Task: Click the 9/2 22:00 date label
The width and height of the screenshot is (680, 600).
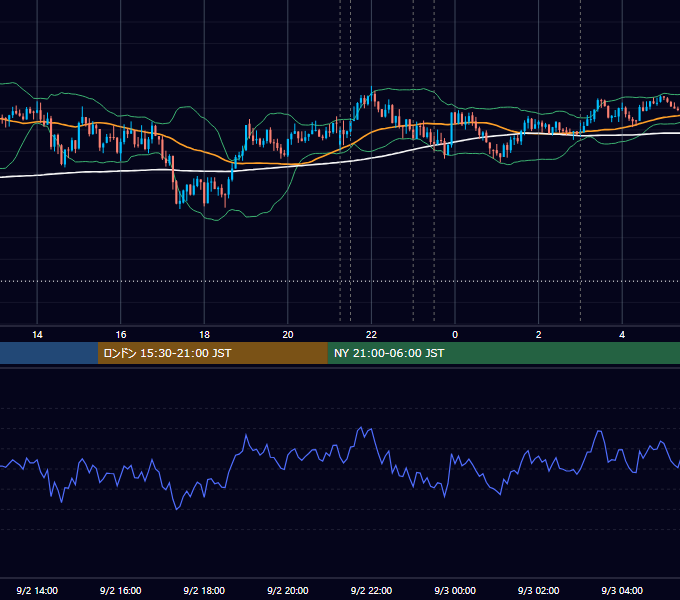Action: (x=371, y=590)
